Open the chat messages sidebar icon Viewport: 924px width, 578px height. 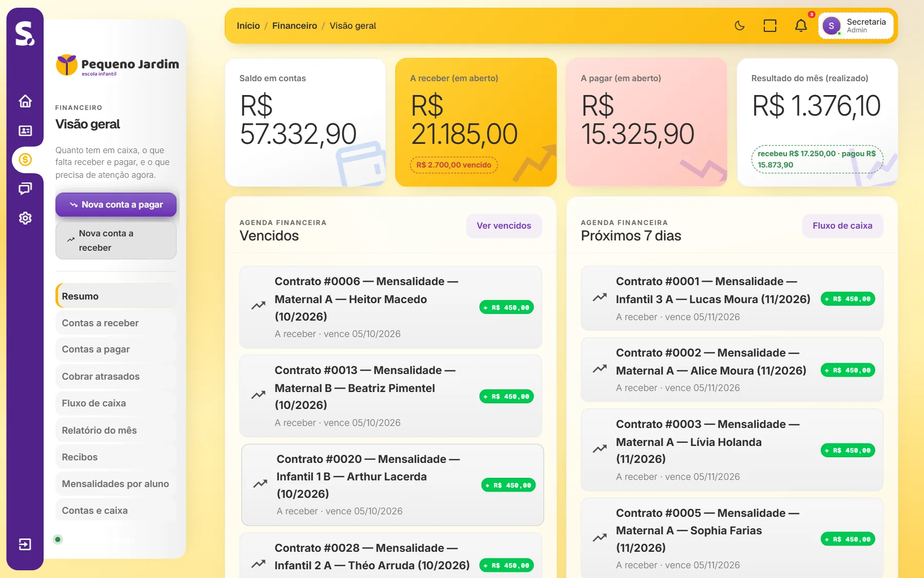pyautogui.click(x=25, y=189)
